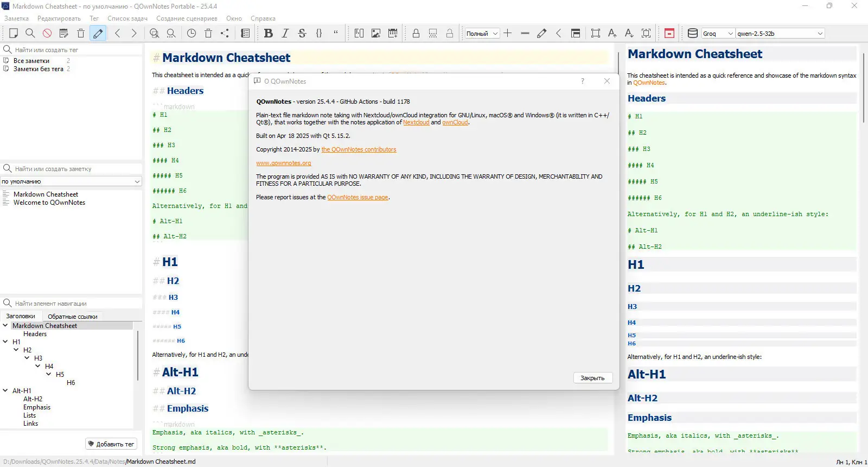Click the calendar-style table icon in the toolbar
868x467 pixels.
[393, 33]
